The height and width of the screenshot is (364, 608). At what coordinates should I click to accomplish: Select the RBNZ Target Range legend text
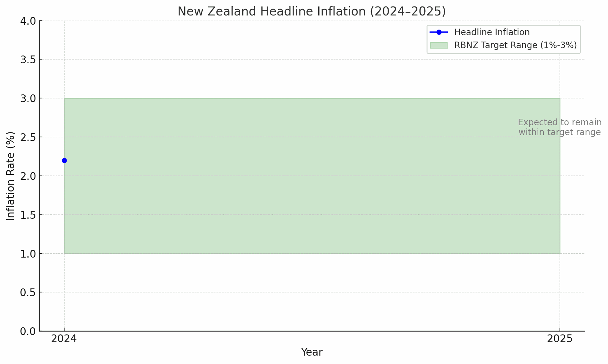[x=516, y=45]
